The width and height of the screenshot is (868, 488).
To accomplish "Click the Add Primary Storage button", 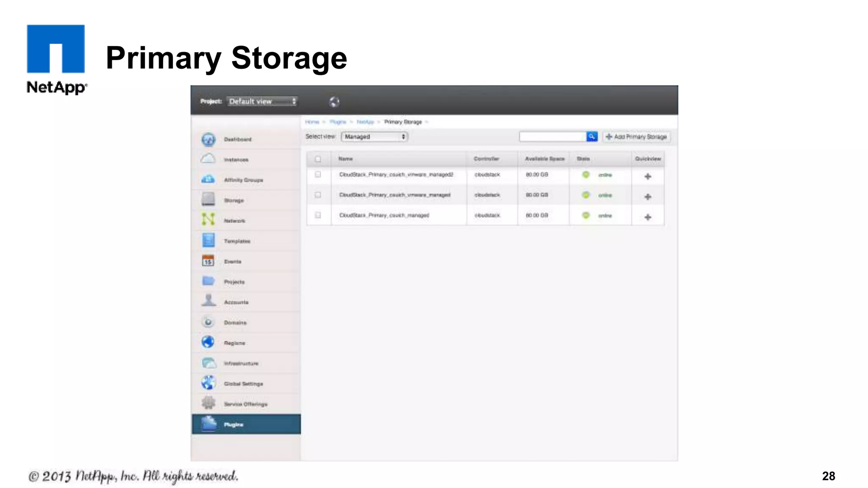I will (637, 136).
